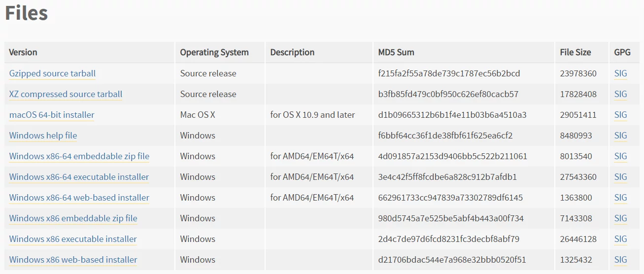
Task: Select Windows x86-64 embeddable zip file
Action: [79, 156]
